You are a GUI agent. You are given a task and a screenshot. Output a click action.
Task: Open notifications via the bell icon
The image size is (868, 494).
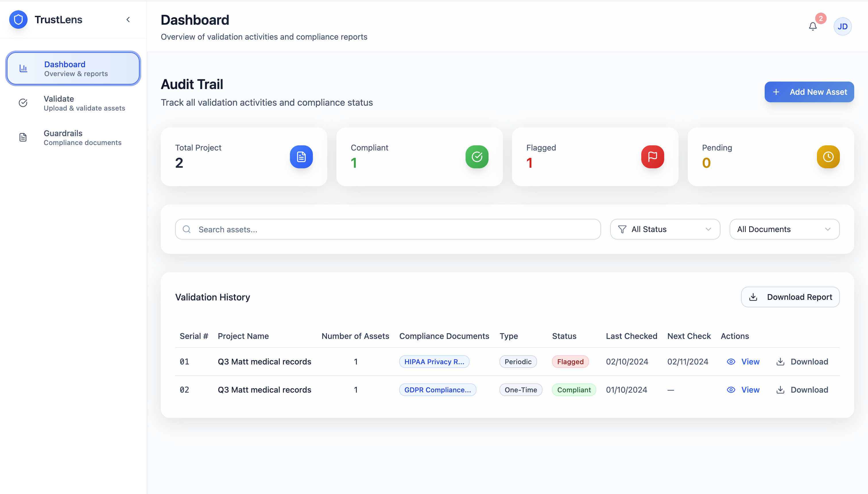812,26
